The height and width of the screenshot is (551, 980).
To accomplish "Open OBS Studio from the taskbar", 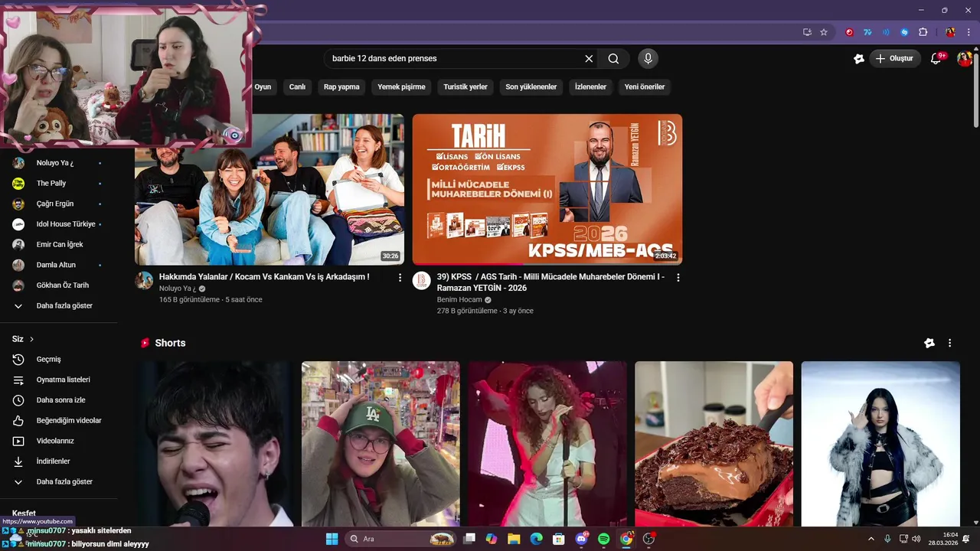I will tap(649, 539).
